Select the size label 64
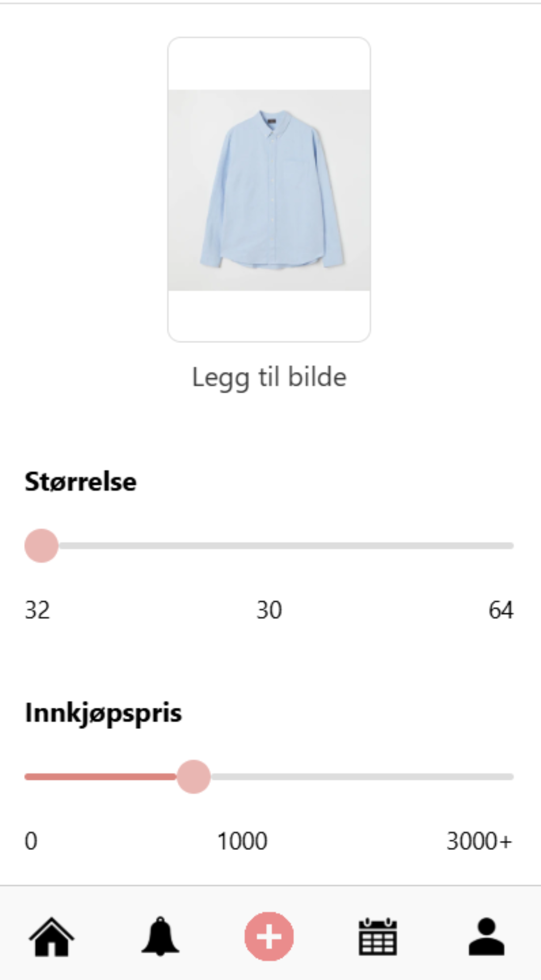541x980 pixels. (501, 610)
